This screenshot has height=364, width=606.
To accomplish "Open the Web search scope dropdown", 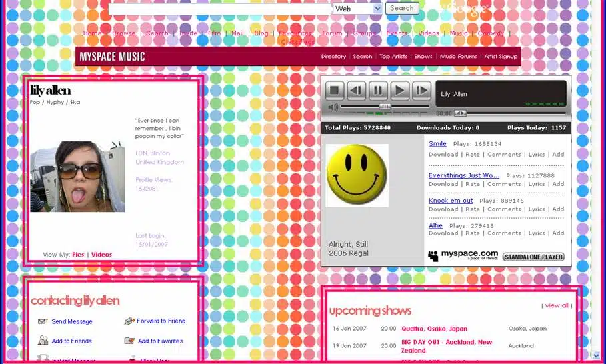I will click(x=377, y=9).
